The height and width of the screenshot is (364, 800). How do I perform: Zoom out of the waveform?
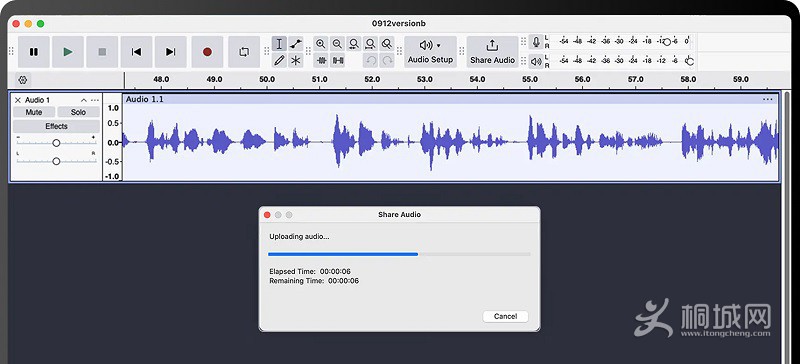(337, 44)
